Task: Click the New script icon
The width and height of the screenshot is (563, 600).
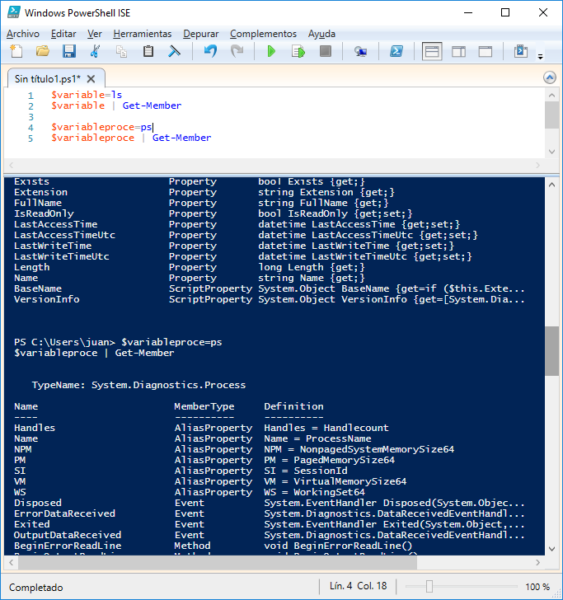Action: (x=16, y=51)
